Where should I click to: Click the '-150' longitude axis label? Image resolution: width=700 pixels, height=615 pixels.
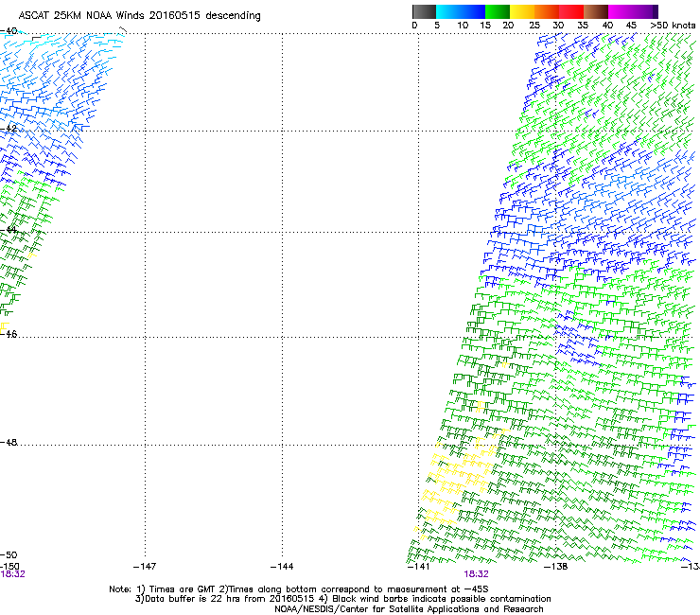point(9,567)
